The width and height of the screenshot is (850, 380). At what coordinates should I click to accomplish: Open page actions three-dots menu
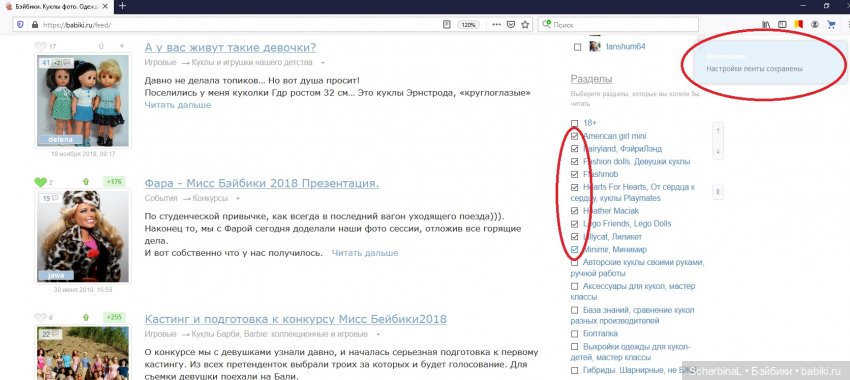(497, 24)
